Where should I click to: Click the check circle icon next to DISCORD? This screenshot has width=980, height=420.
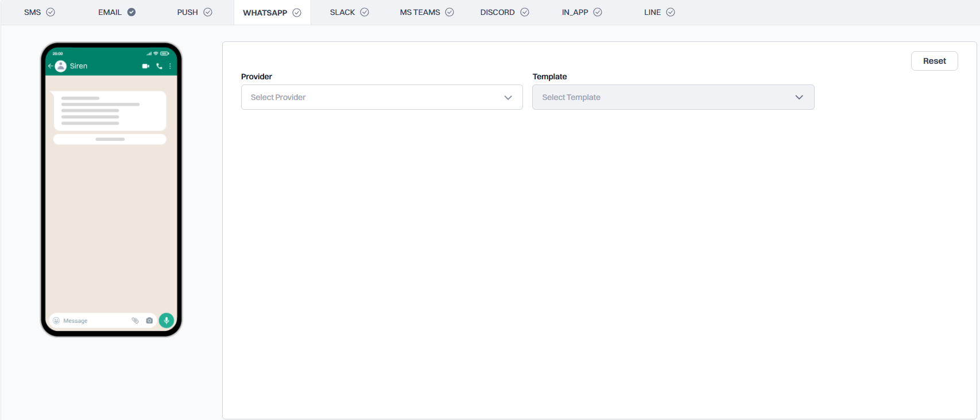click(525, 12)
